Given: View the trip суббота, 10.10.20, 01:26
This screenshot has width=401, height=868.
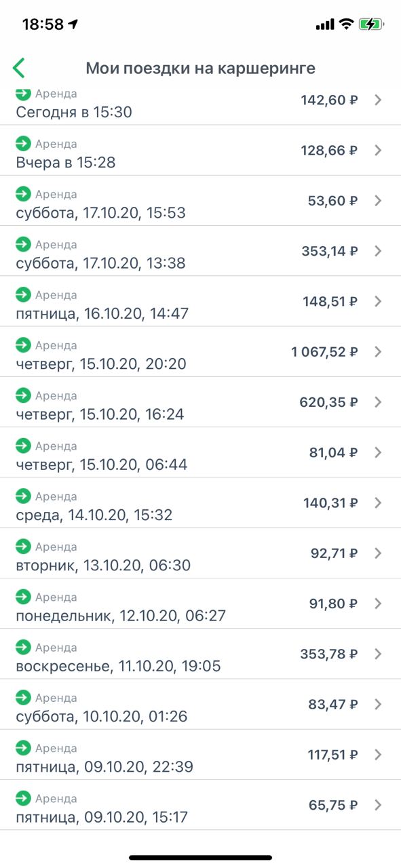Looking at the screenshot, I should coord(200,704).
